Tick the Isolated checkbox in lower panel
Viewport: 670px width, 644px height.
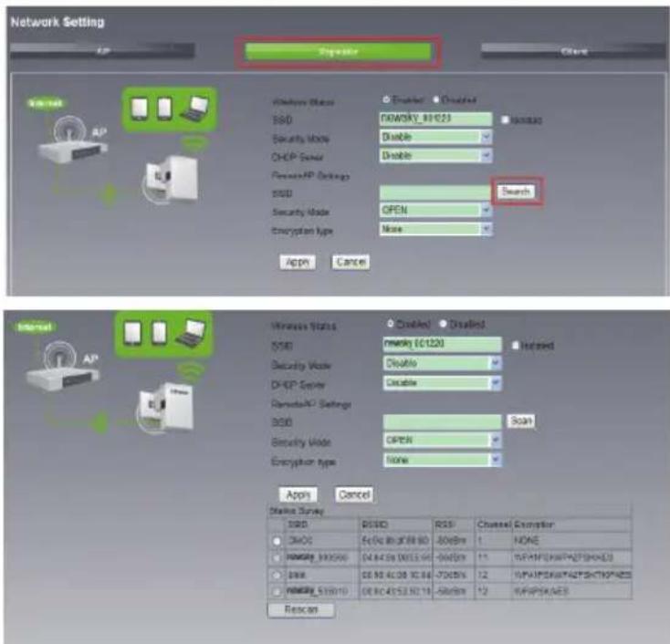[x=516, y=345]
